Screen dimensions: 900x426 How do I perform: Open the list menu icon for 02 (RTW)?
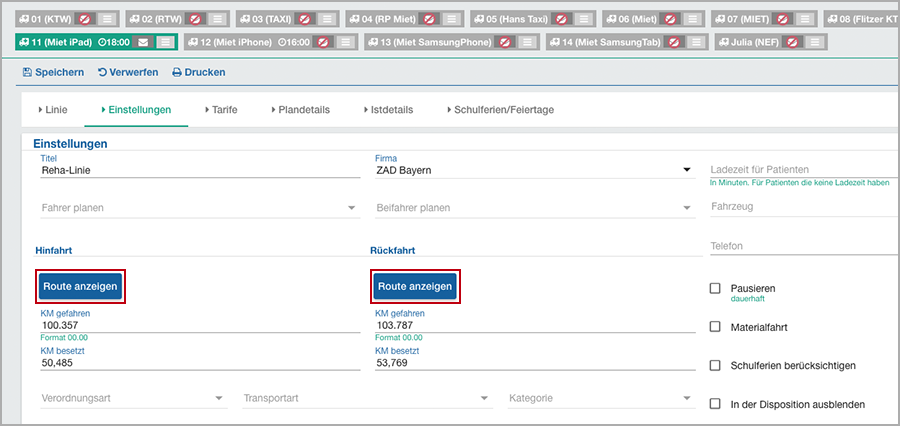coord(217,19)
